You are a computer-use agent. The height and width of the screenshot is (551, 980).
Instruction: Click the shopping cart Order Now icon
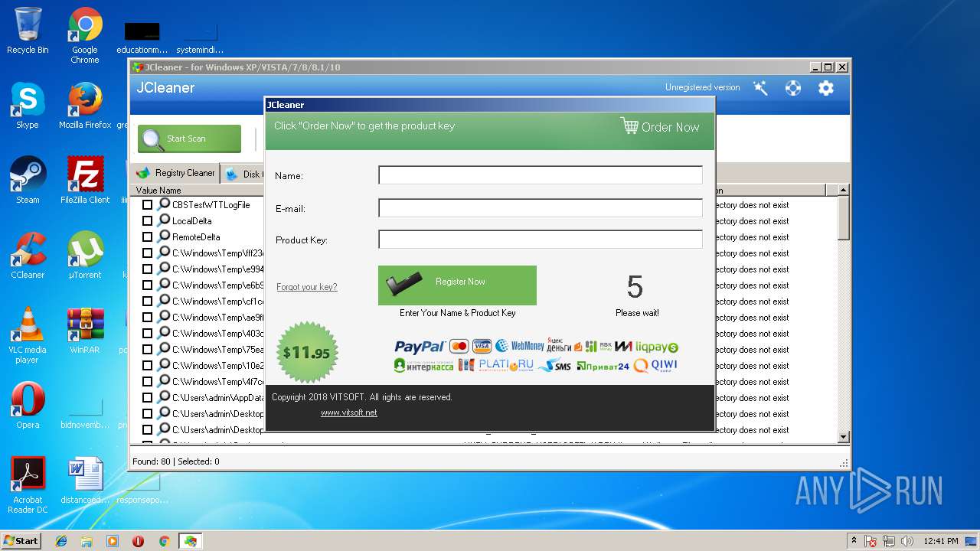(x=629, y=126)
